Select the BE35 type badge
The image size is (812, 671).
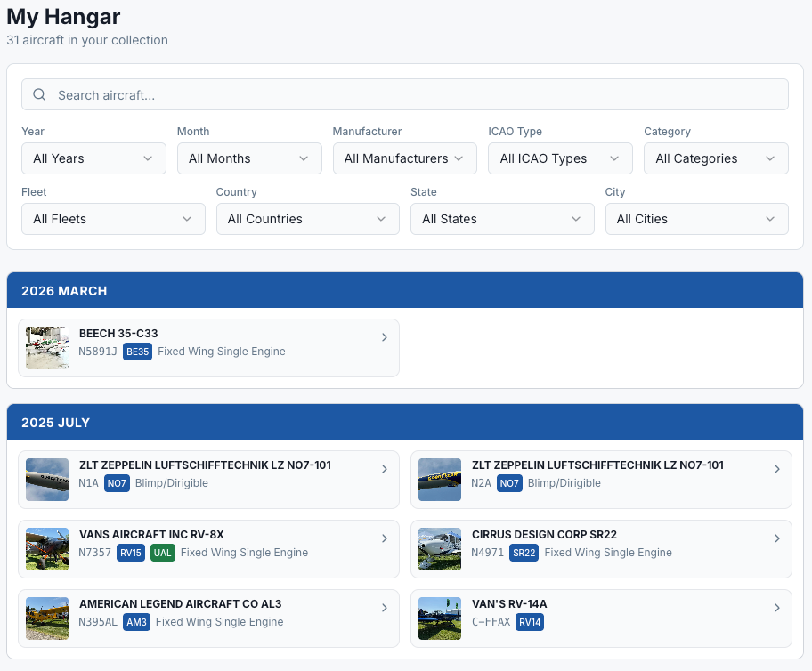coord(137,352)
